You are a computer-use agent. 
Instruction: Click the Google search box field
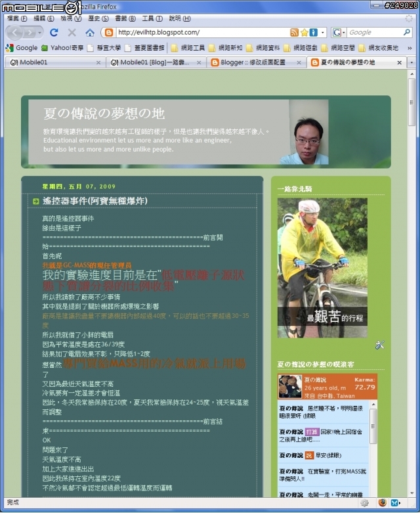[375, 32]
